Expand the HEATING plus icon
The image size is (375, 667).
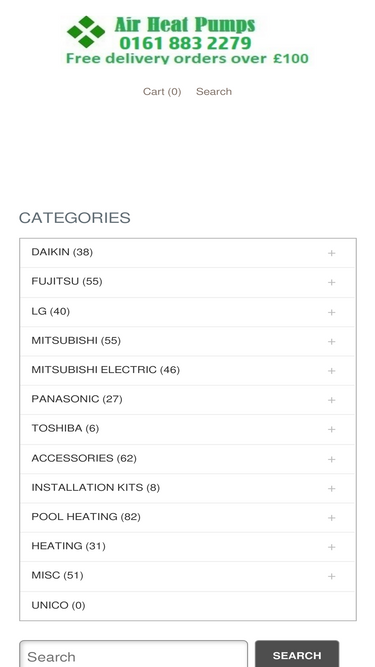[x=331, y=547]
